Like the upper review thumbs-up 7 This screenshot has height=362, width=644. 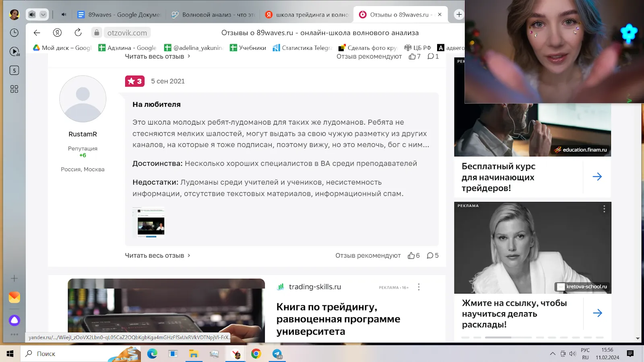click(415, 56)
